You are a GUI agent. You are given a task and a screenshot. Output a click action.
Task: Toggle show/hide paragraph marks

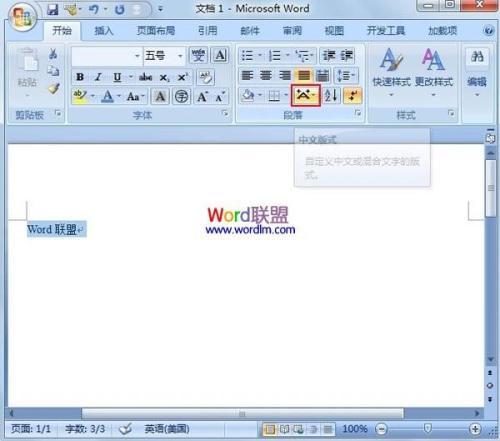click(352, 96)
